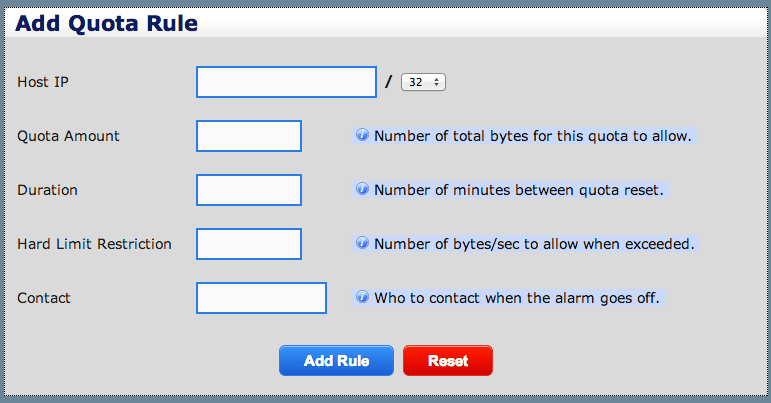This screenshot has width=771, height=403.
Task: Click the info icon next to Duration help
Action: (x=363, y=189)
